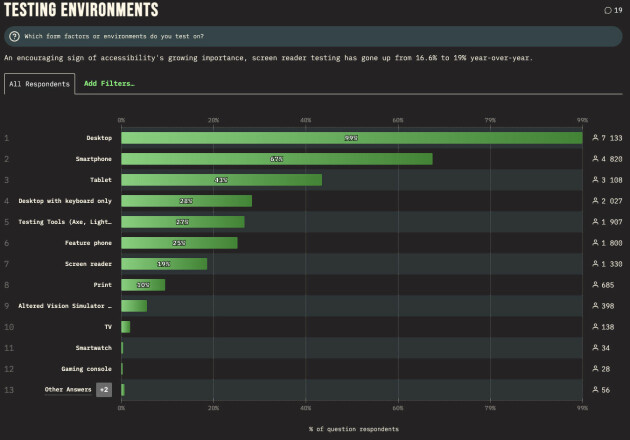The width and height of the screenshot is (630, 440).
Task: Click the person icon beside 3 108
Action: click(595, 180)
